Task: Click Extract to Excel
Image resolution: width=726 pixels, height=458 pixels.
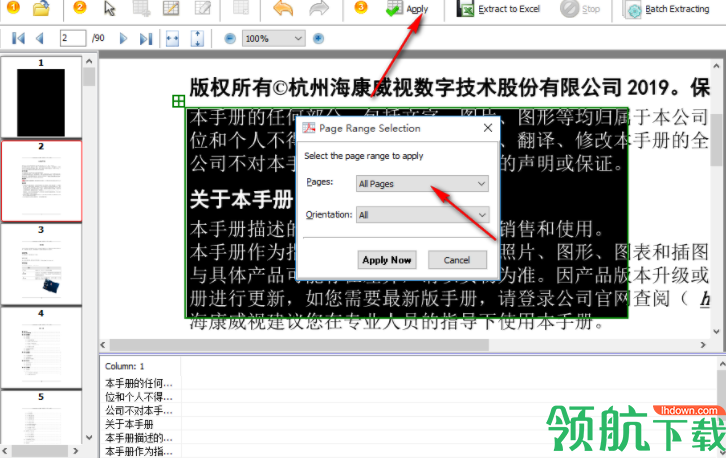Action: [498, 9]
